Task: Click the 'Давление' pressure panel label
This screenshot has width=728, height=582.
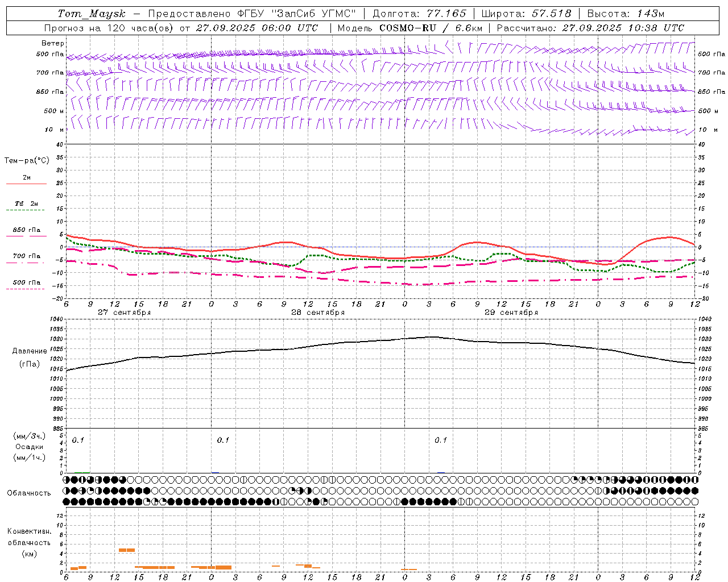Action: tap(30, 351)
